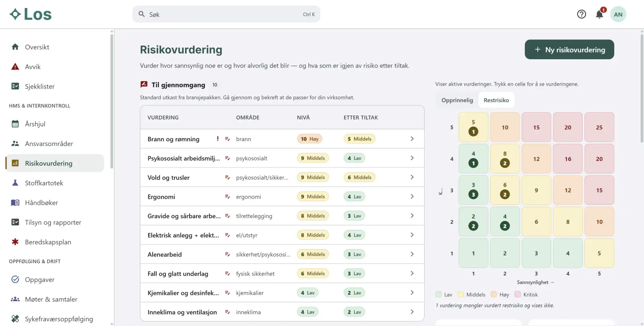This screenshot has height=326, width=644.
Task: Open Beredskapsplan asterisk icon
Action: point(15,242)
